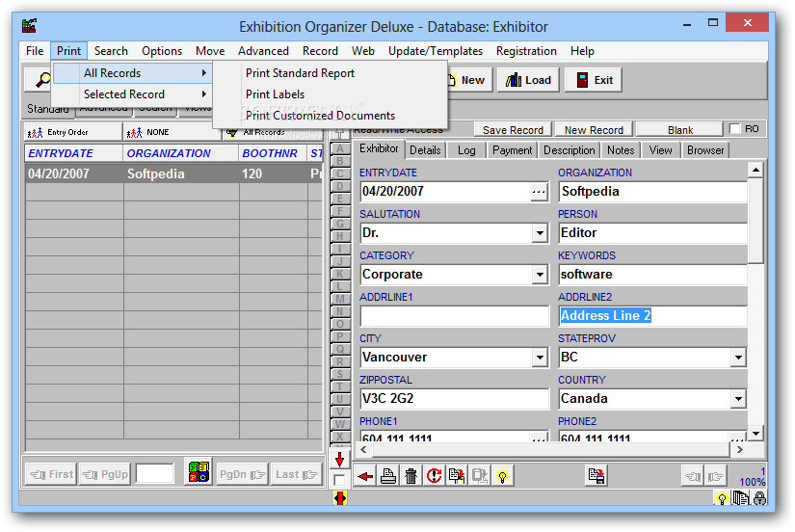Image resolution: width=795 pixels, height=532 pixels.
Task: Click the red left arrow icon in bottom toolbar
Action: 364,476
